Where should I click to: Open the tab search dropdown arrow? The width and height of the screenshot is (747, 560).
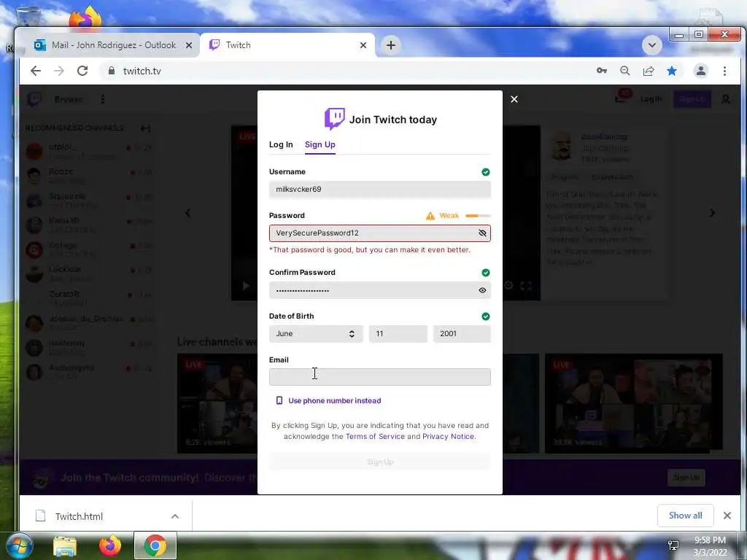coord(651,45)
